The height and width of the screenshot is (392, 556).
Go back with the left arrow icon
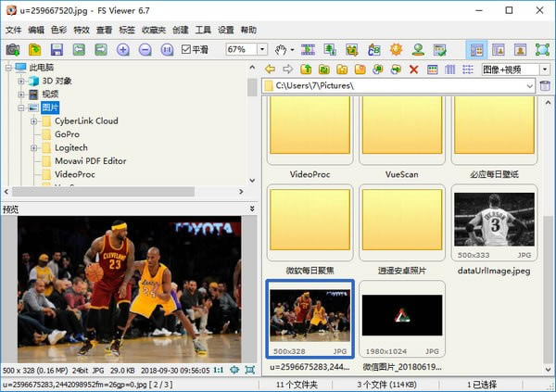pos(270,70)
